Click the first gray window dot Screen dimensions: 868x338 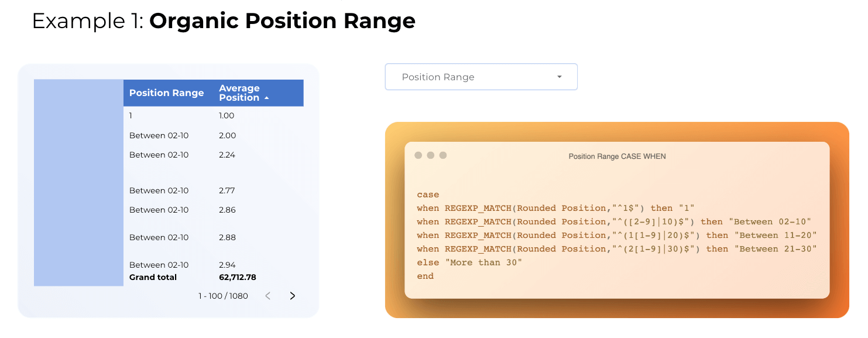418,155
